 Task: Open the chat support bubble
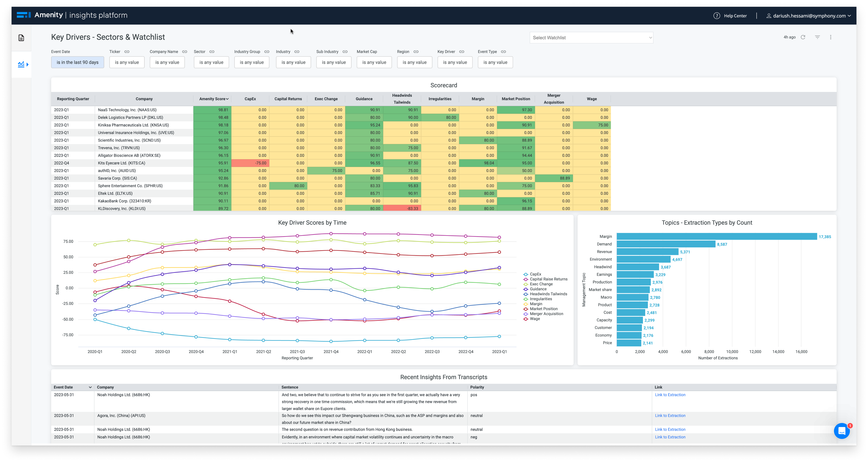tap(842, 431)
